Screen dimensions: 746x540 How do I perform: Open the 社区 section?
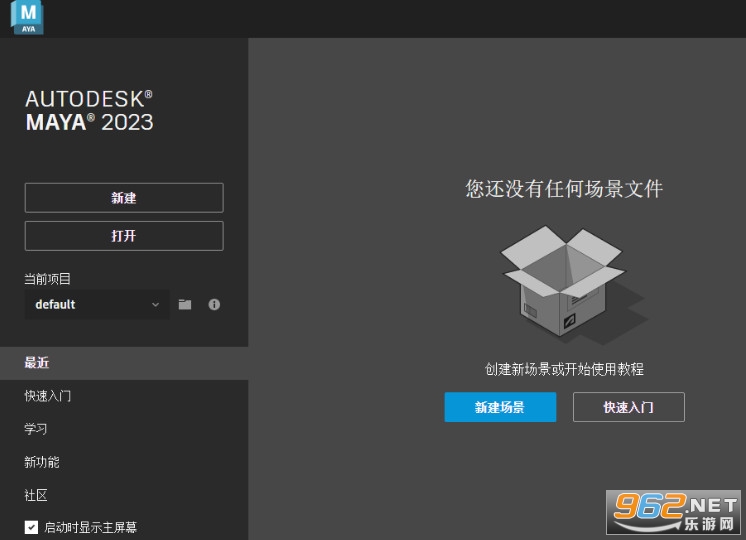coord(124,495)
